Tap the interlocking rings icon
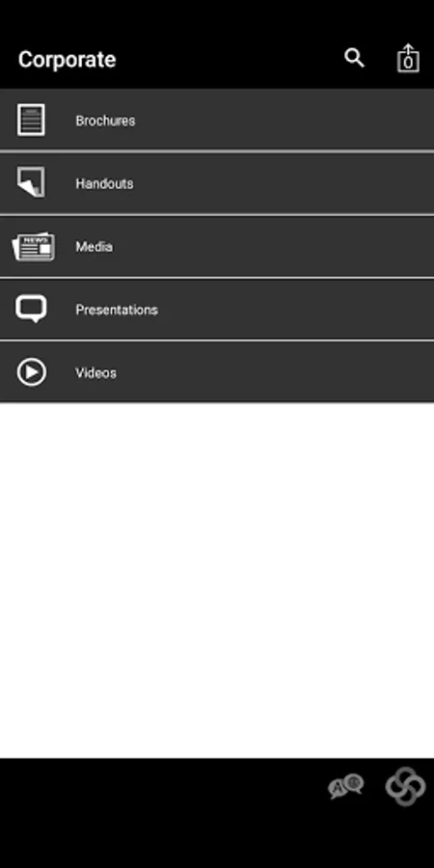Viewport: 434px width, 868px height. [405, 786]
